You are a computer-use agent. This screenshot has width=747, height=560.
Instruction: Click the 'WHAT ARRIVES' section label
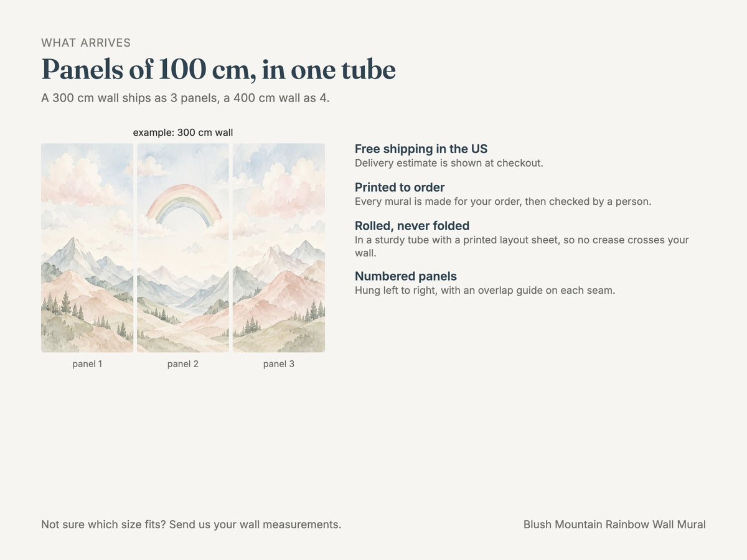tap(86, 43)
